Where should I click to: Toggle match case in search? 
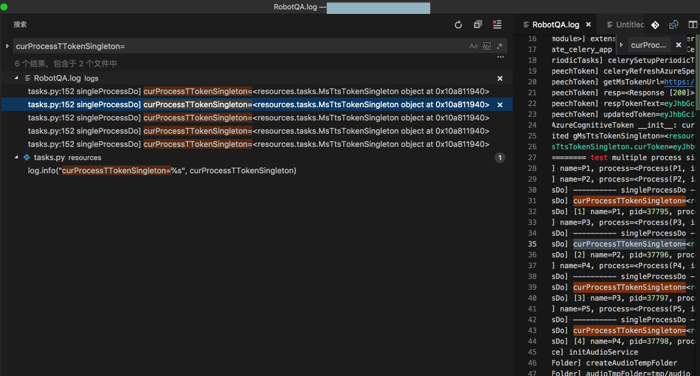click(473, 46)
